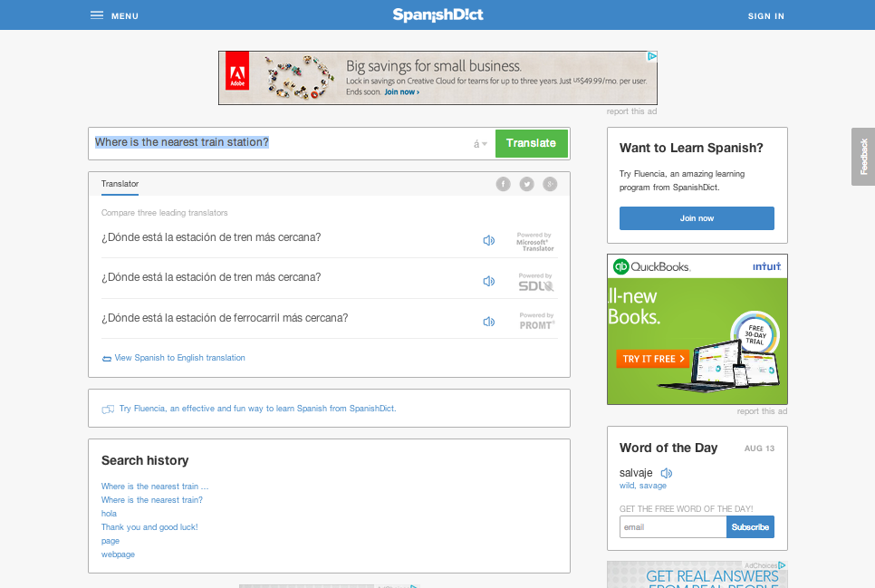Open the accented character dropdown
This screenshot has height=588, width=875.
(x=480, y=144)
